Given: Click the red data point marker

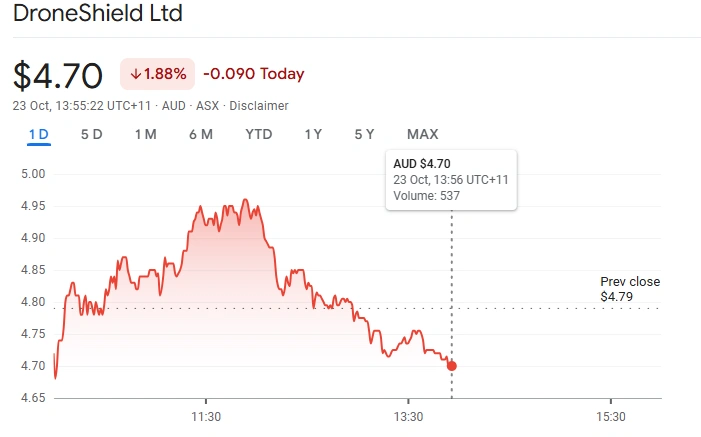Looking at the screenshot, I should 452,366.
